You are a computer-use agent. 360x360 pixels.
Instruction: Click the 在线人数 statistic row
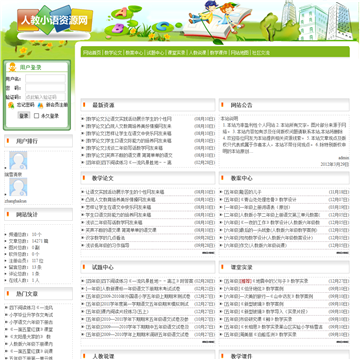[24, 280]
